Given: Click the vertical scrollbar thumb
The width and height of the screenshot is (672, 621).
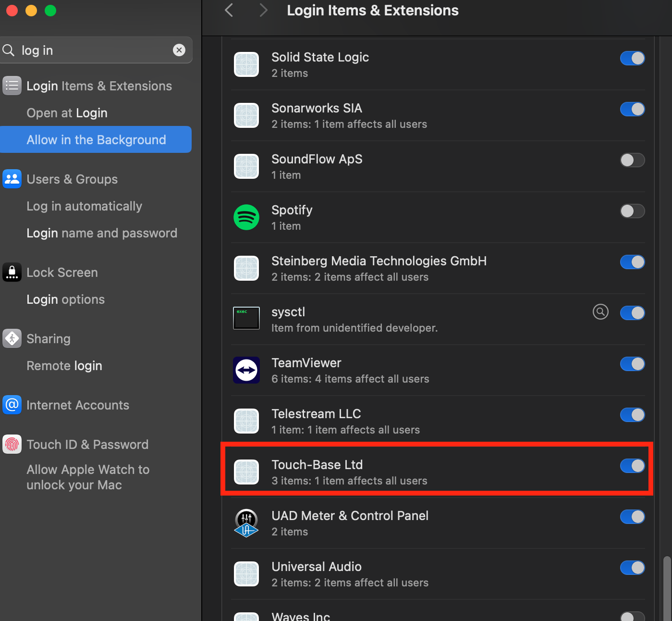Looking at the screenshot, I should click(667, 589).
